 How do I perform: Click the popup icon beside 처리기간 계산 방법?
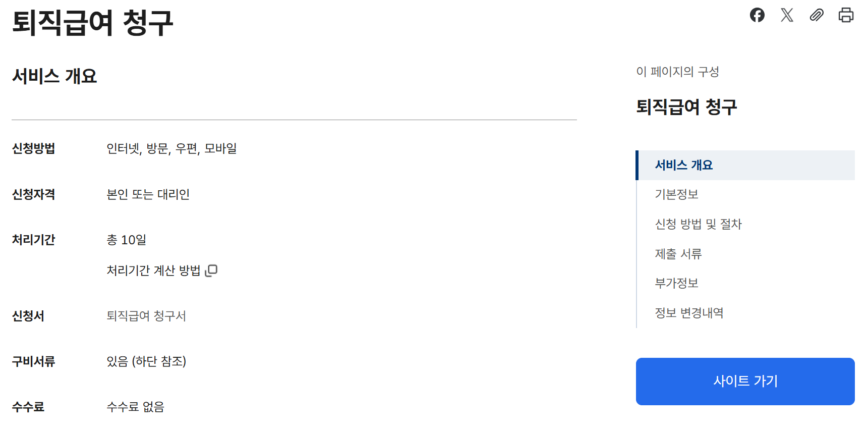[x=212, y=271]
